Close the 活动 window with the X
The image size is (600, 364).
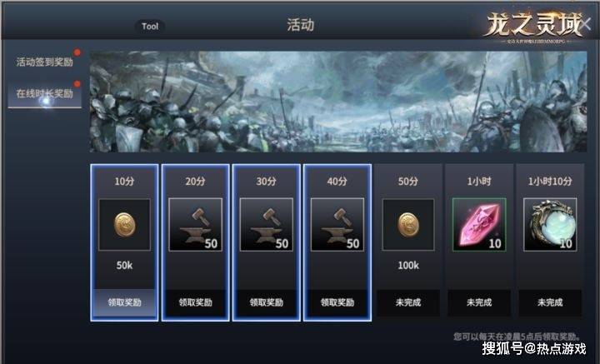point(586,24)
